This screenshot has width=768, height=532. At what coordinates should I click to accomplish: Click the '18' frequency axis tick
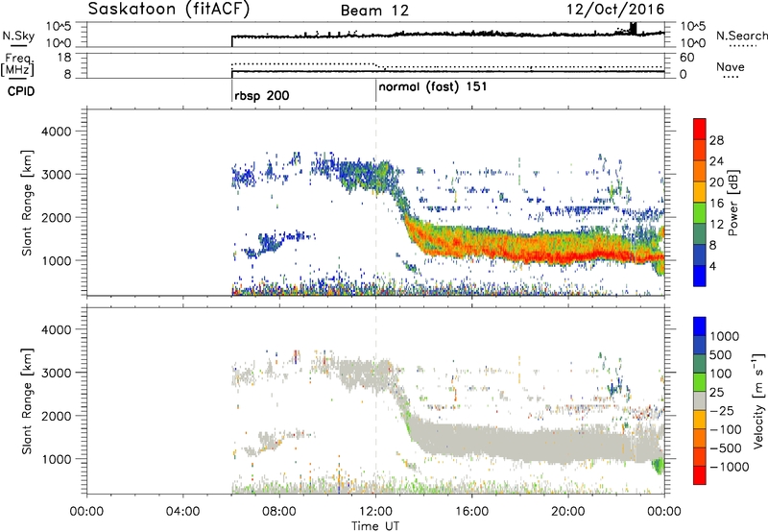(x=65, y=58)
